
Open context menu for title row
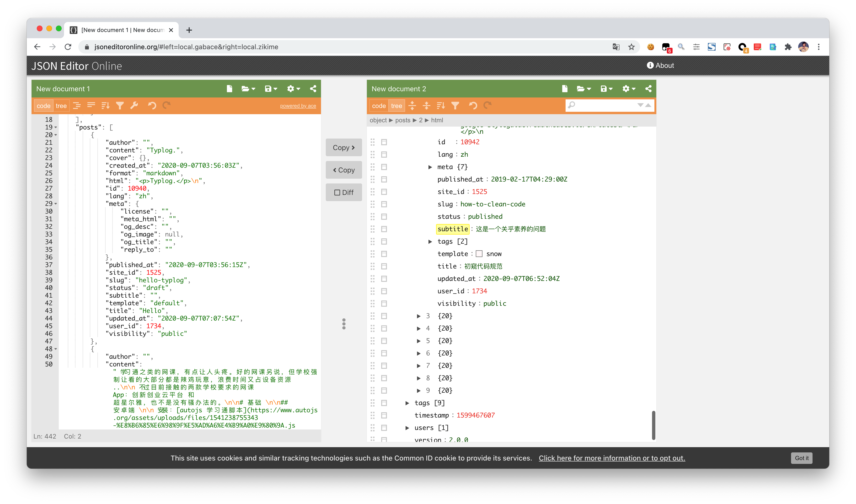coord(384,266)
